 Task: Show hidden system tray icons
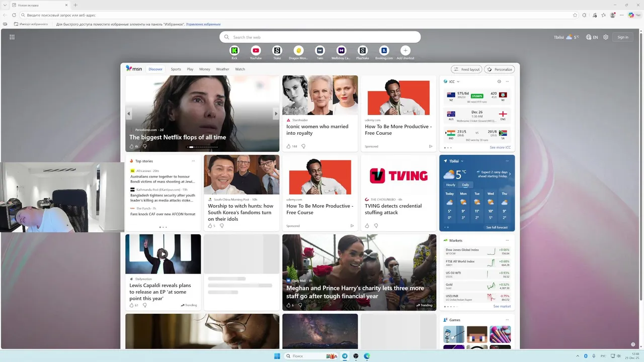(x=578, y=356)
